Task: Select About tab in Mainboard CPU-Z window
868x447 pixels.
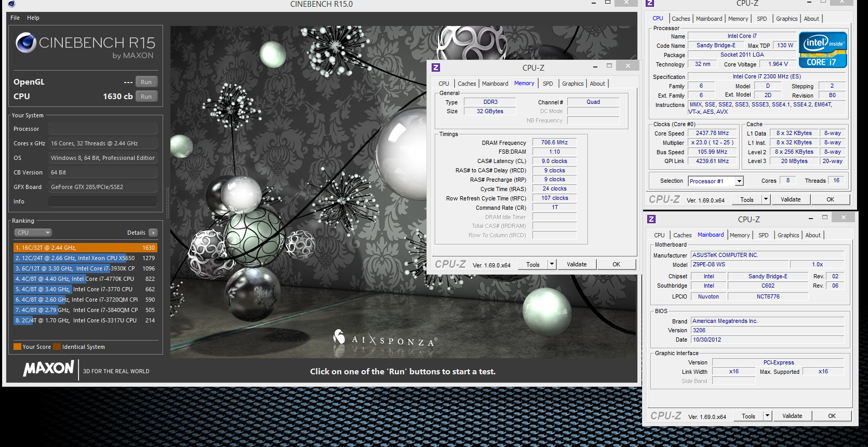Action: click(813, 235)
